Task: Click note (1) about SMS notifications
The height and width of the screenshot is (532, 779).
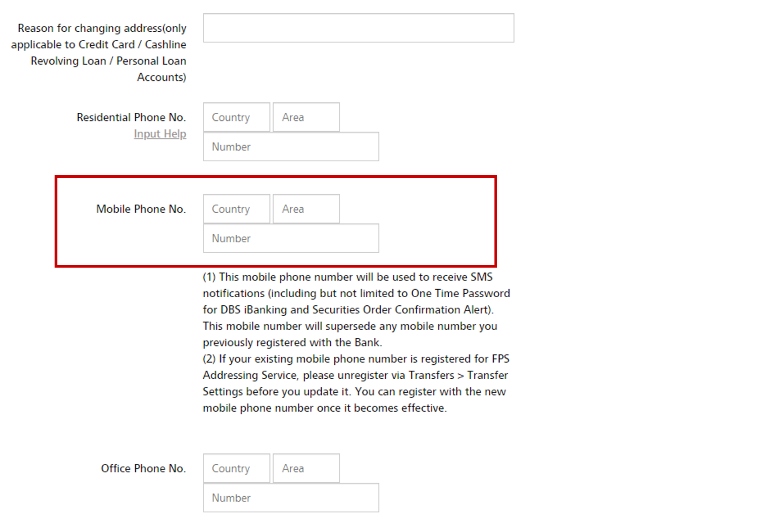Action: point(349,309)
